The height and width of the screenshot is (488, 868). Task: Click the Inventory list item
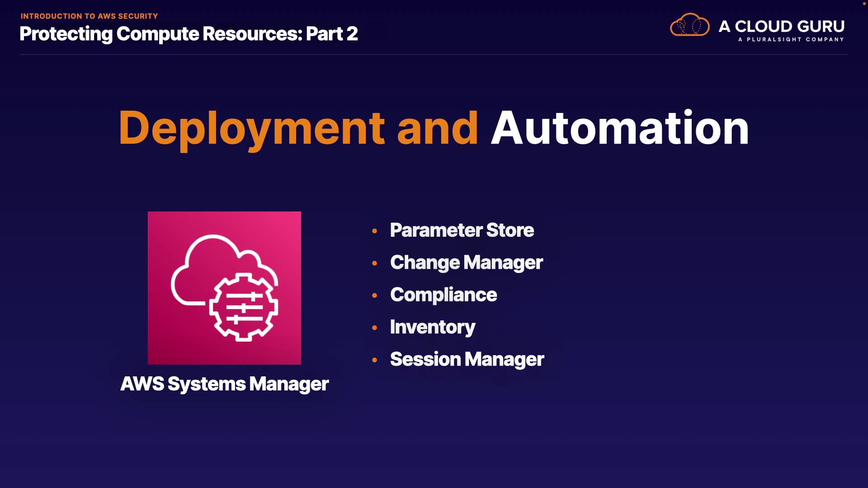pyautogui.click(x=432, y=327)
